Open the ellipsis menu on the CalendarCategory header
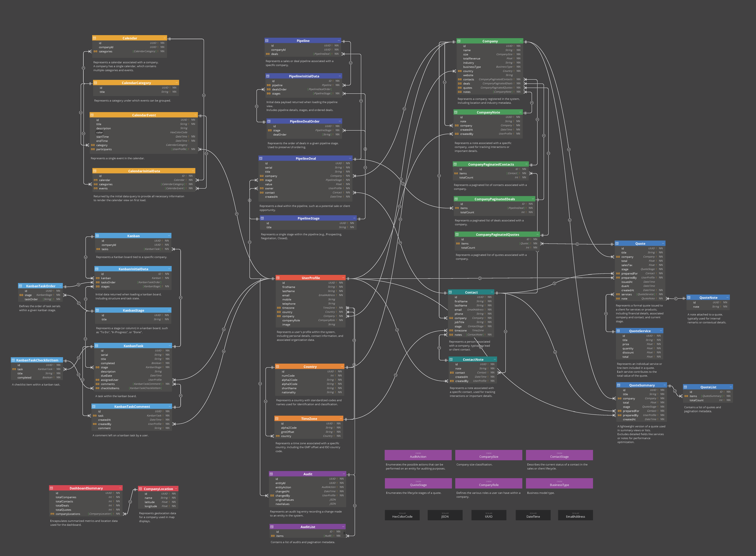The image size is (756, 556). coord(177,83)
